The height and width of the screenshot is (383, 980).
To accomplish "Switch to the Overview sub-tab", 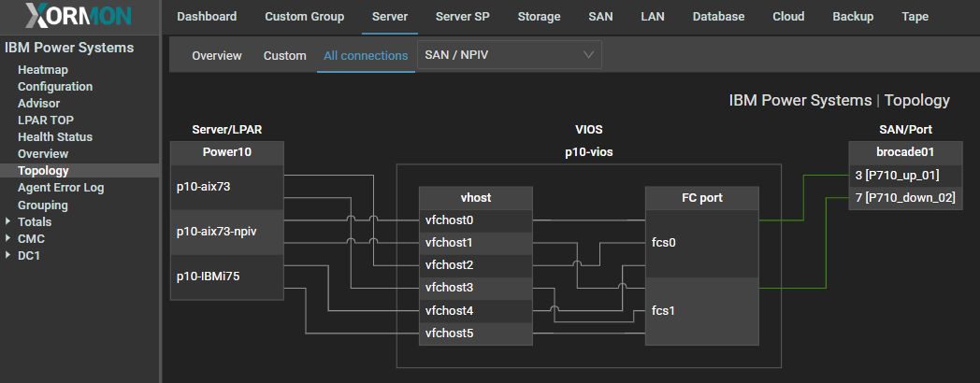I will 217,55.
